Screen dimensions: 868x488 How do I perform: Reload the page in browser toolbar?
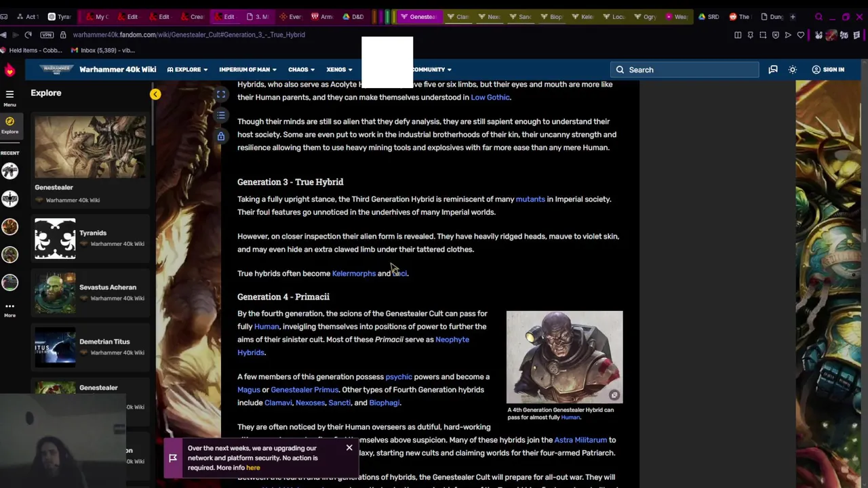click(28, 35)
